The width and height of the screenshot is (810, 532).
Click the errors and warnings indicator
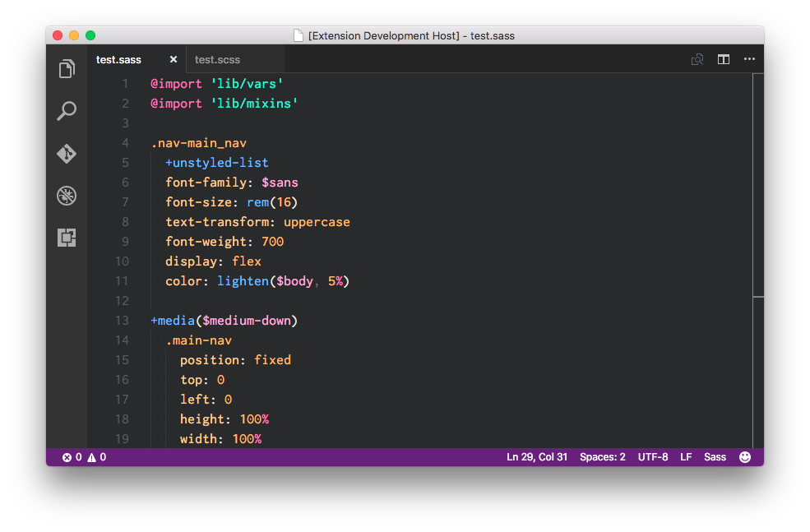(84, 457)
